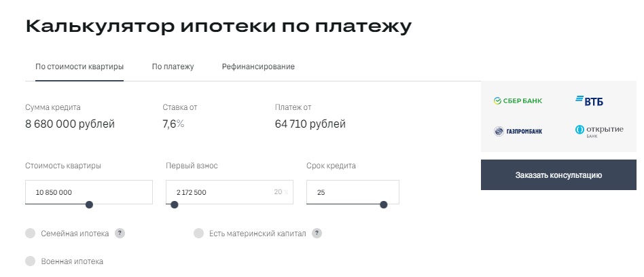
Task: Click the Первый взнос slider handle
Action: click(x=175, y=204)
